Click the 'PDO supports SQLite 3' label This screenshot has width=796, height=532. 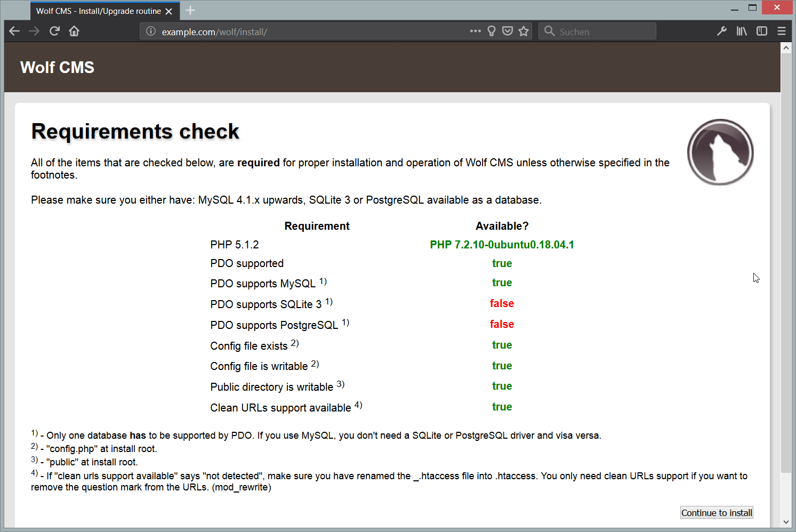(x=271, y=304)
